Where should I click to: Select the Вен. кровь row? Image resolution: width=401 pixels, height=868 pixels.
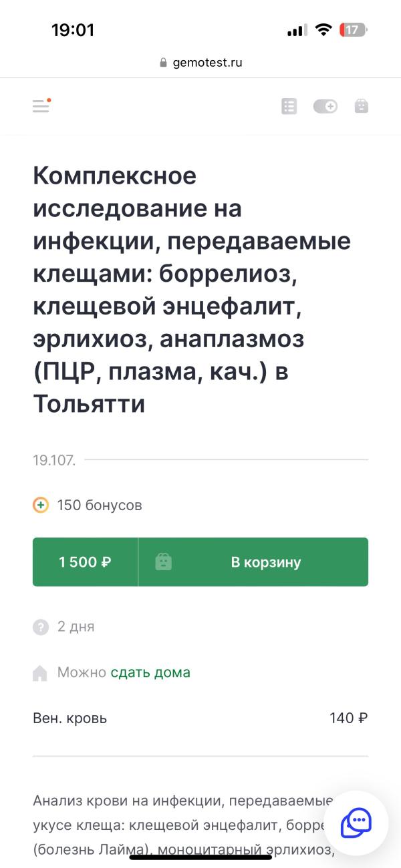[200, 718]
